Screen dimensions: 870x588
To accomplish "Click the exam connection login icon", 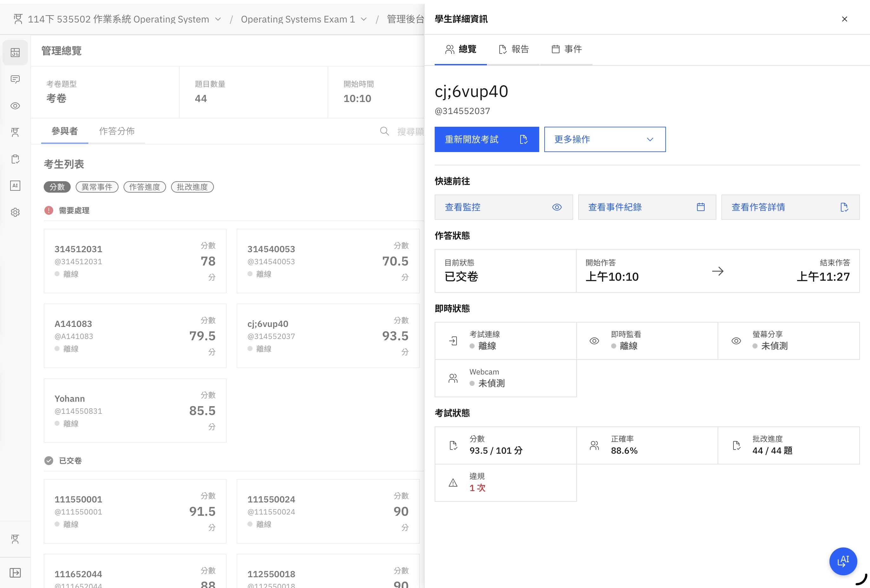I will 453,341.
